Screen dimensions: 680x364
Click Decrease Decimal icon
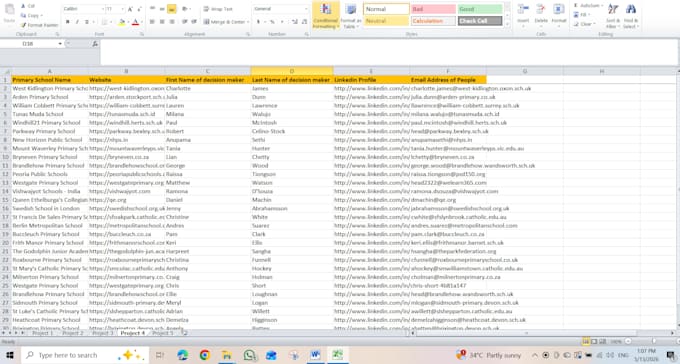304,22
